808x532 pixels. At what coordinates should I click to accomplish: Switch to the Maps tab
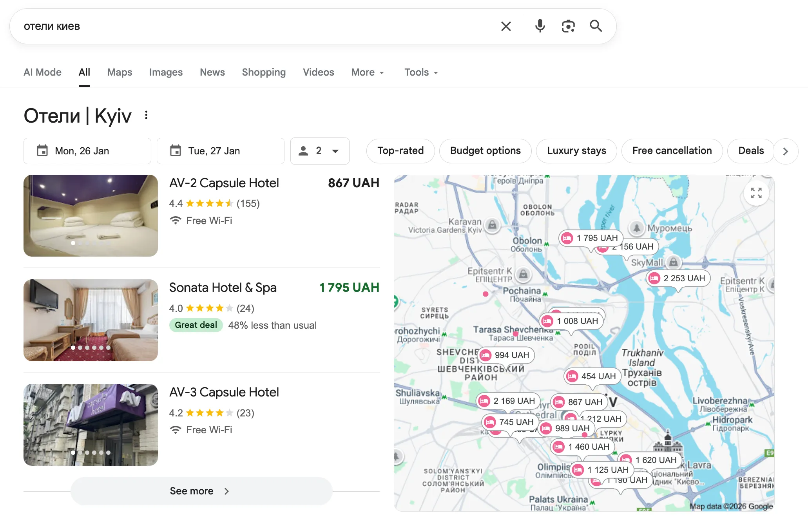120,72
